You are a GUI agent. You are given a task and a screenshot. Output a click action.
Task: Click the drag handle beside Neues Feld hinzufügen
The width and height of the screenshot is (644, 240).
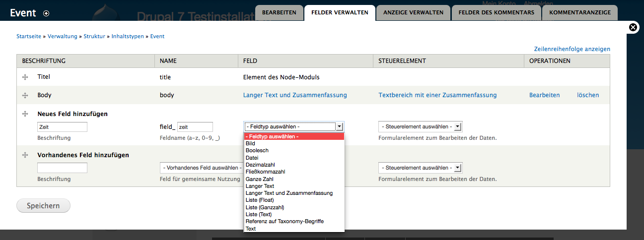tap(25, 114)
